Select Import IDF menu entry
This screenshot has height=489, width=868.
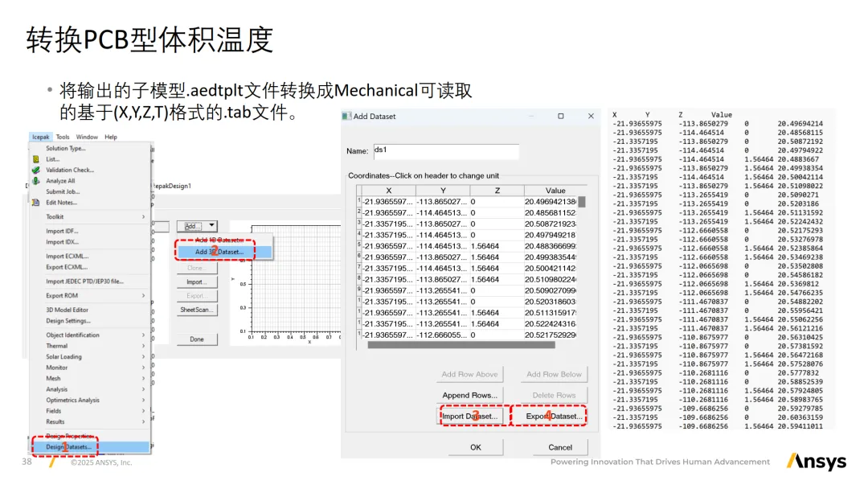(62, 231)
